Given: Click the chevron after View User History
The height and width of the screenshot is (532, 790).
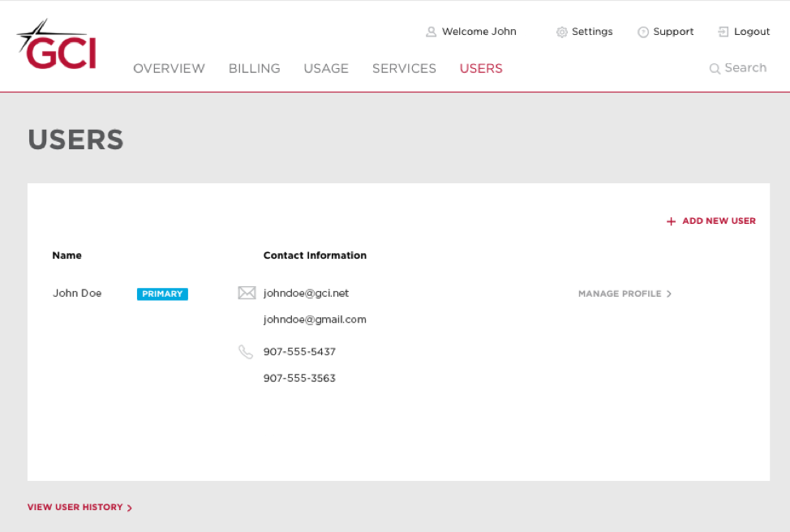Looking at the screenshot, I should (x=130, y=508).
